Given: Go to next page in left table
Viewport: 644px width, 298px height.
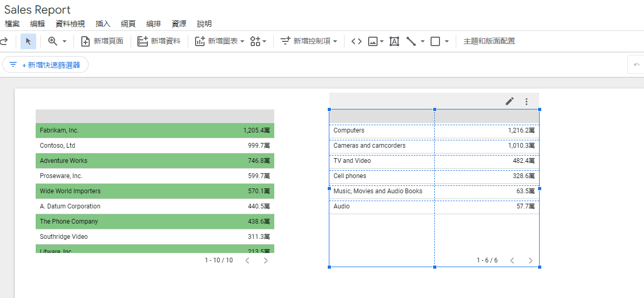Looking at the screenshot, I should point(266,260).
